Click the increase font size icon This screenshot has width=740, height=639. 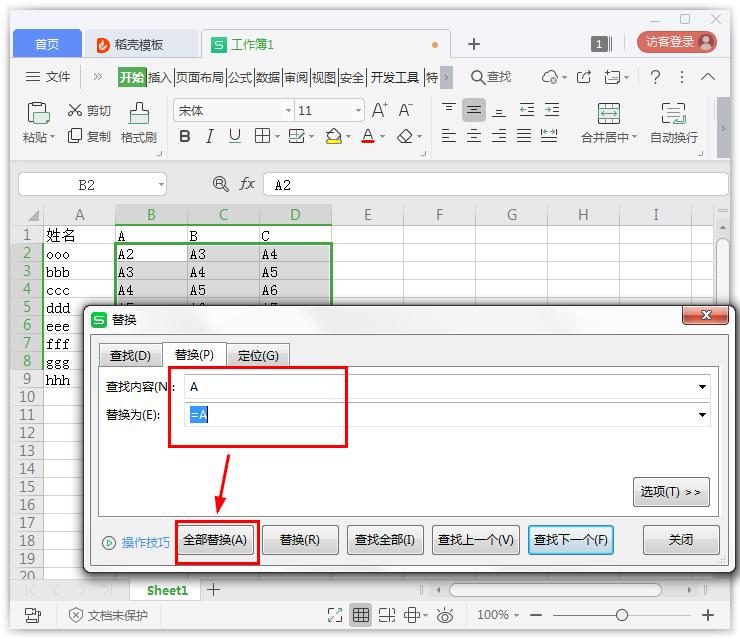(380, 110)
